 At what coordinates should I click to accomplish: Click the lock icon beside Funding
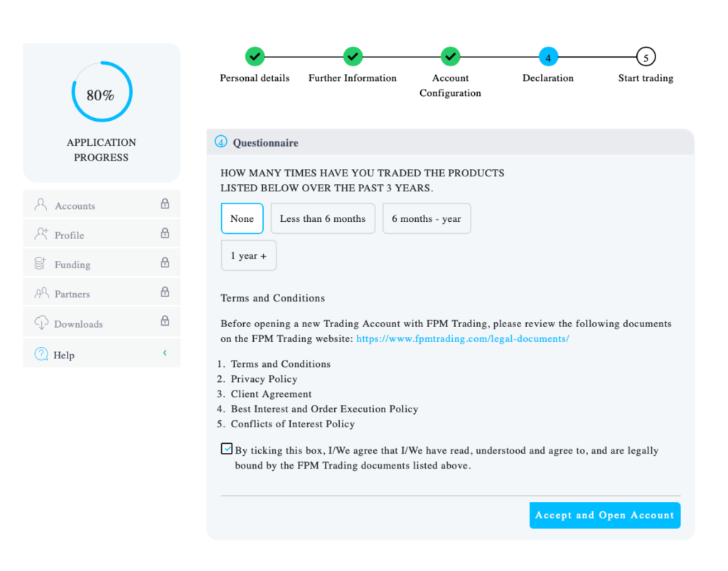tap(165, 263)
